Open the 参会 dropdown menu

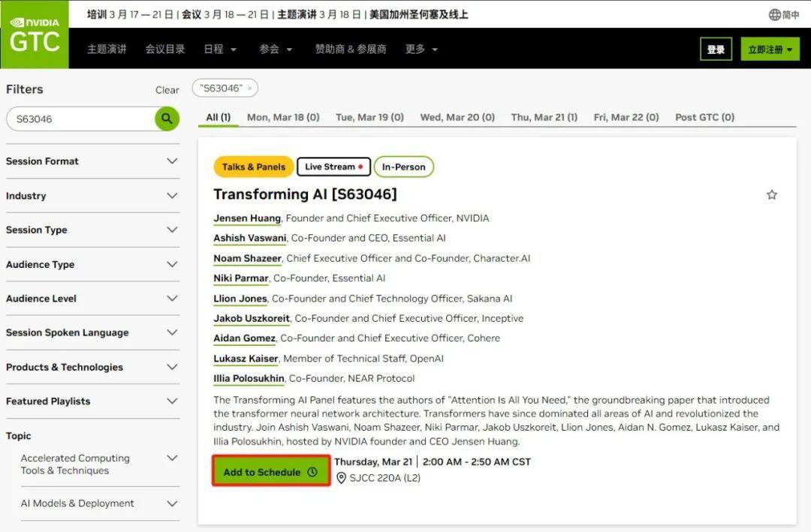[276, 49]
